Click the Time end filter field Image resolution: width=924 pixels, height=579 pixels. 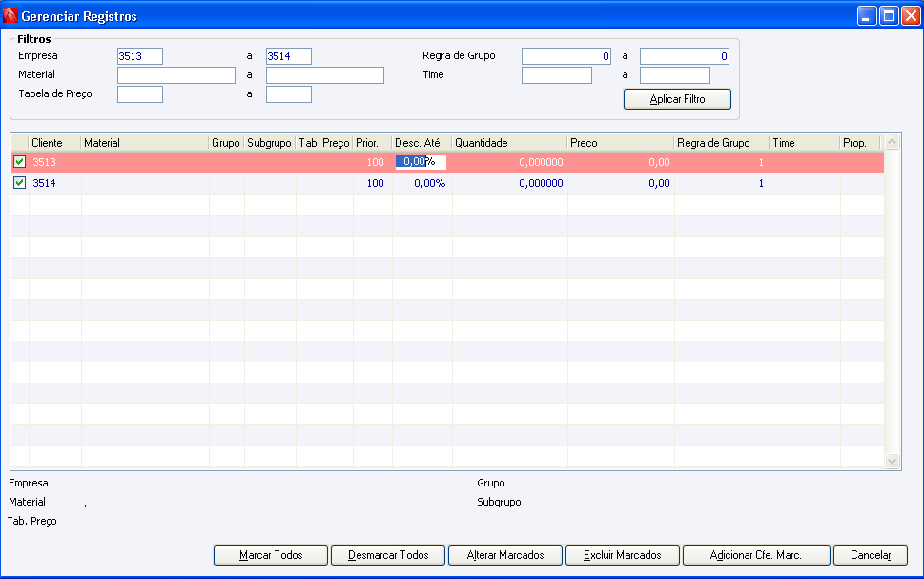(x=675, y=75)
